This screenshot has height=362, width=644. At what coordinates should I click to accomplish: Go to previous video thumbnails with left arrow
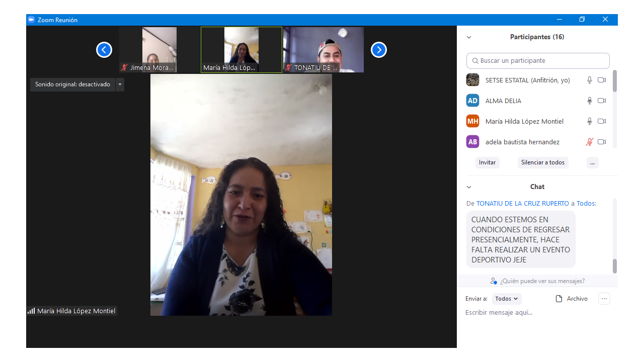click(x=104, y=50)
